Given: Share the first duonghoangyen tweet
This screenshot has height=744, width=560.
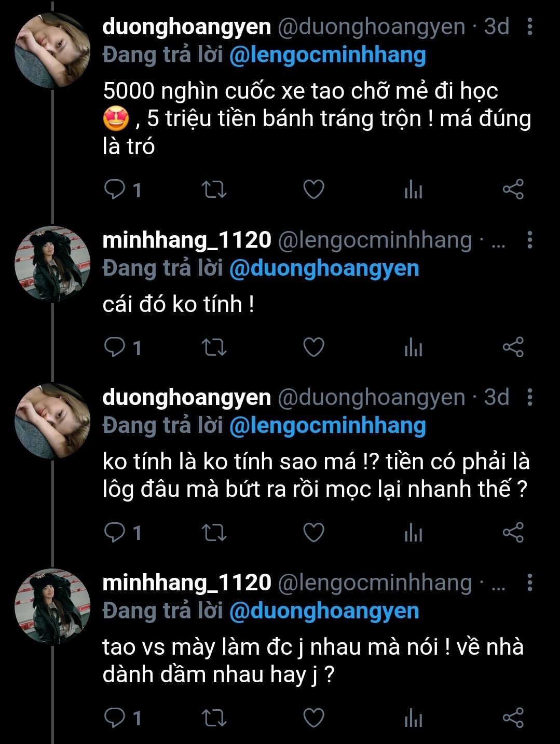Looking at the screenshot, I should (513, 190).
